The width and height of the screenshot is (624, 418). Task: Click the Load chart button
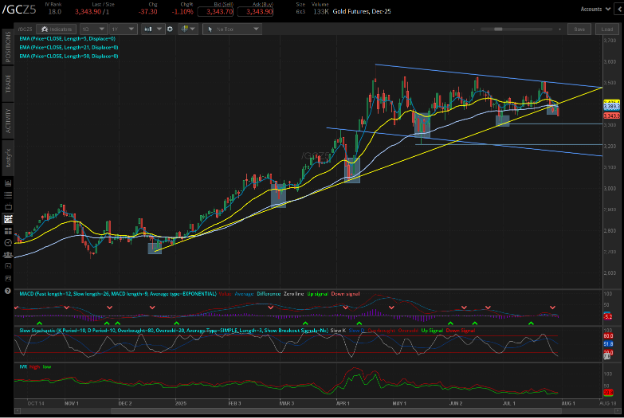pos(607,29)
